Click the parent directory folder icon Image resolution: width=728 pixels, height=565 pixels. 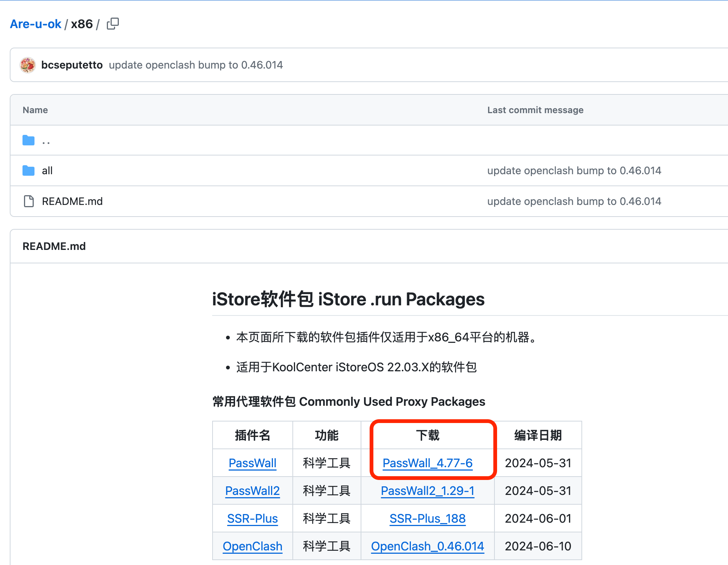click(28, 141)
